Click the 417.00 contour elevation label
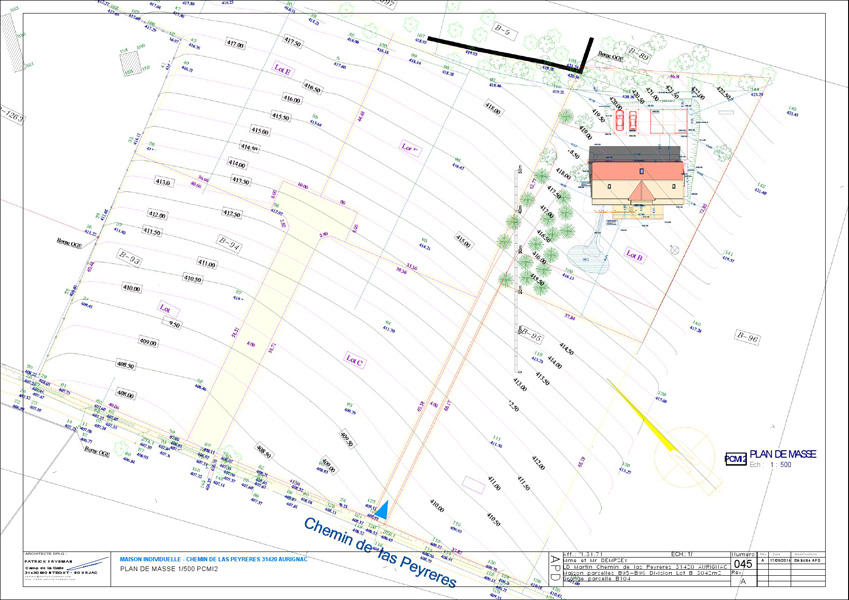This screenshot has height=600, width=849. tap(235, 45)
